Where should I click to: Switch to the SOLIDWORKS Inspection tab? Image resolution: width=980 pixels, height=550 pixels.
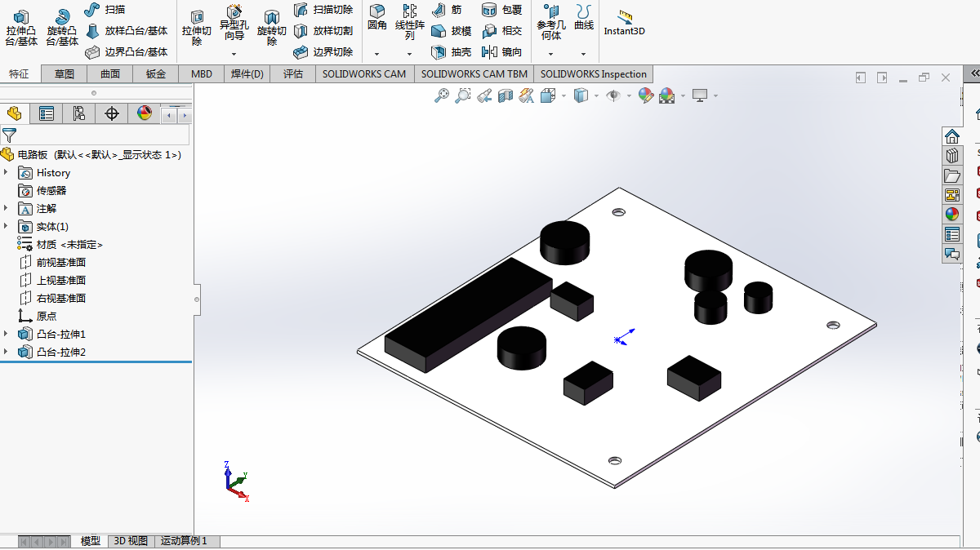click(593, 73)
